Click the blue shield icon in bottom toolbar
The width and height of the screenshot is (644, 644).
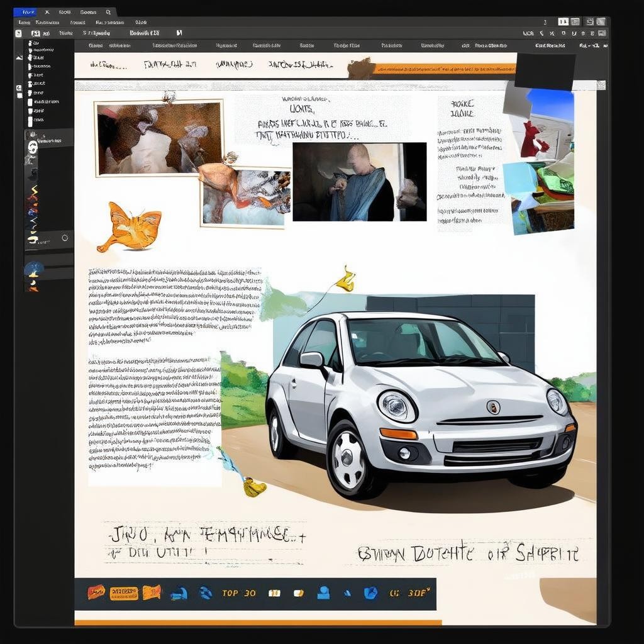point(370,592)
